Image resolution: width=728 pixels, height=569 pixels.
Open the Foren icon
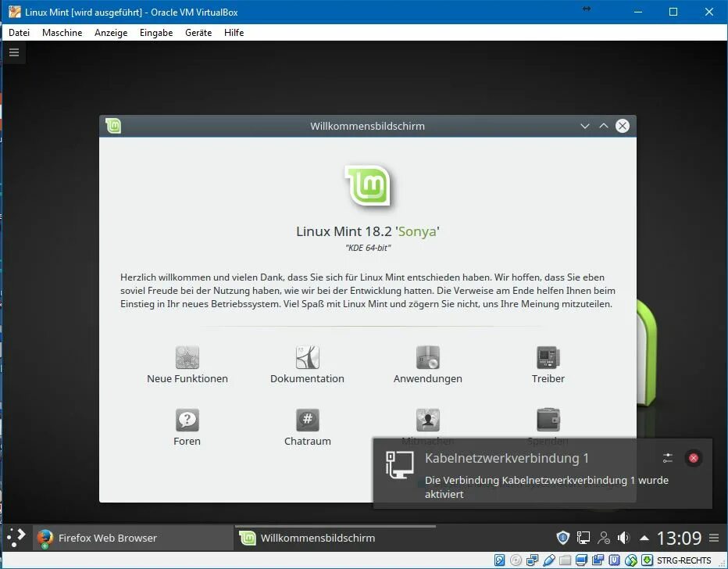click(x=187, y=420)
